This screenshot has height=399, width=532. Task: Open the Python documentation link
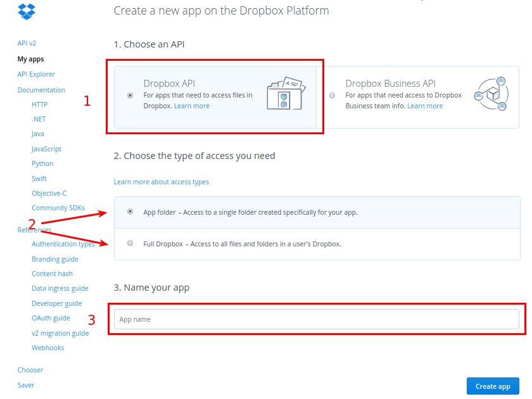click(42, 163)
